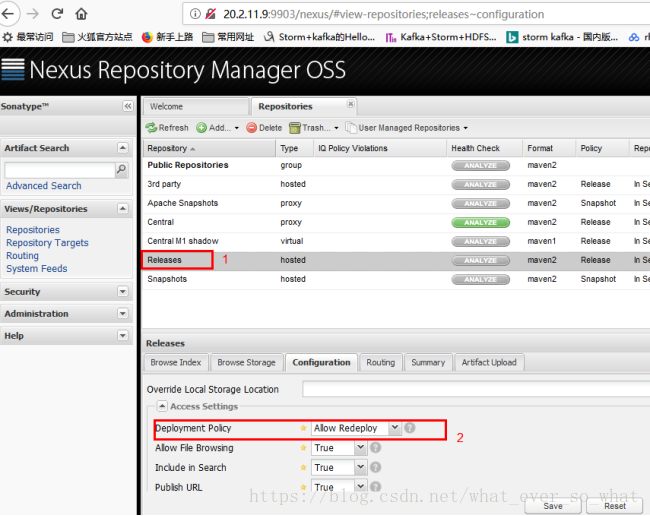The height and width of the screenshot is (516, 650).
Task: Expand the Security section
Action: tap(123, 291)
